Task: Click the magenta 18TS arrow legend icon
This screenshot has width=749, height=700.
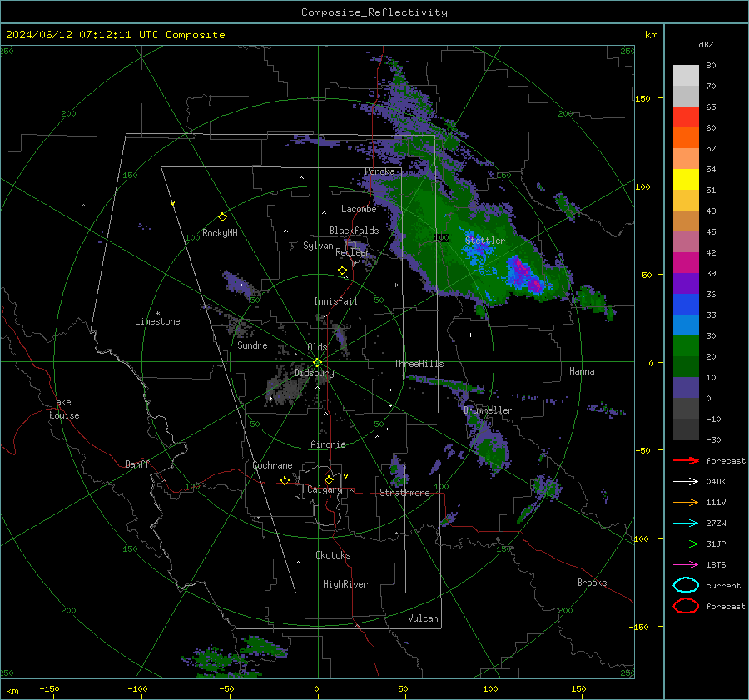Action: [x=686, y=565]
